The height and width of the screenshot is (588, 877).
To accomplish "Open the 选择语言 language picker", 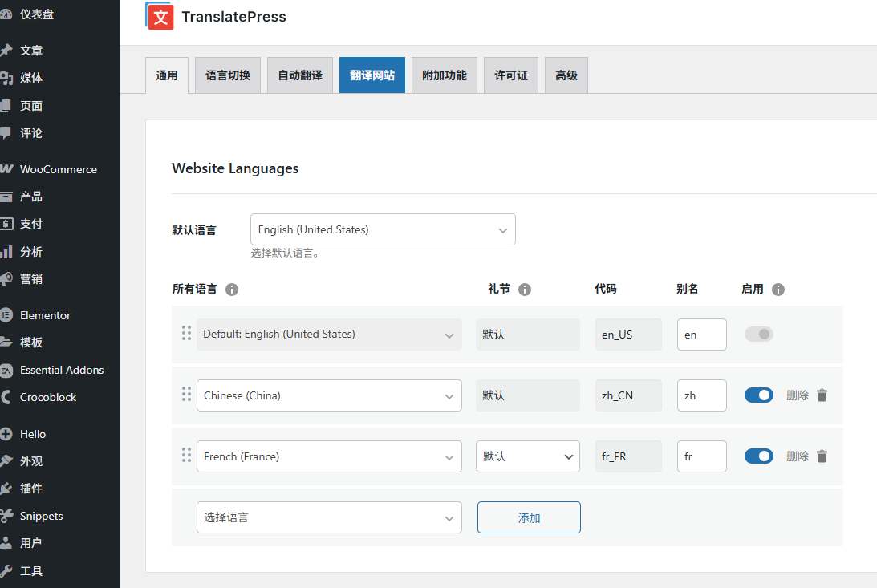I will [329, 517].
